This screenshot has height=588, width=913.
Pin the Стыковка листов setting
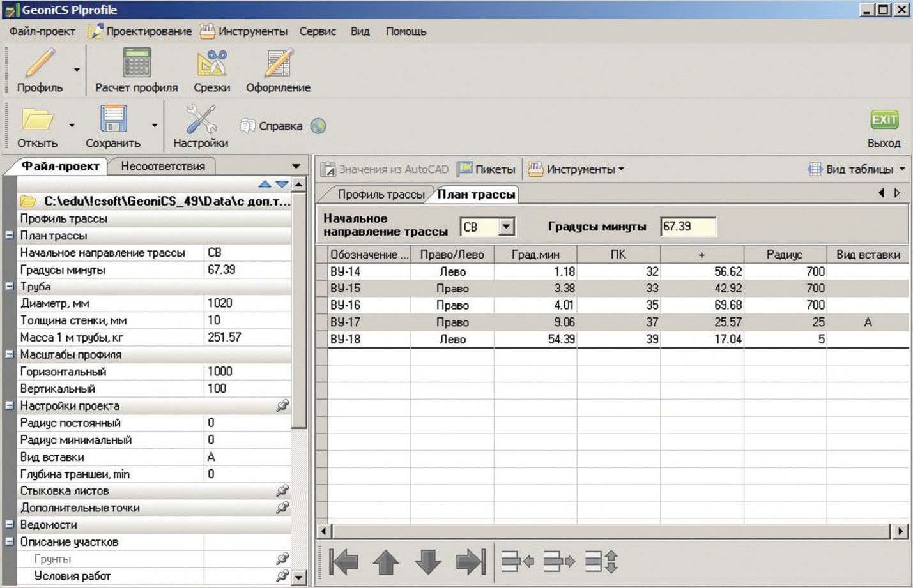pos(282,491)
